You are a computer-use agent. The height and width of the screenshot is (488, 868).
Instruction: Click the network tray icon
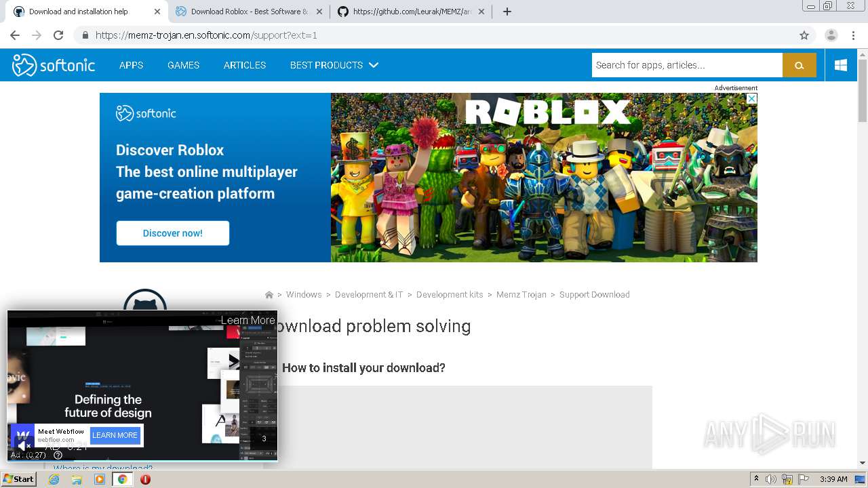(x=787, y=479)
